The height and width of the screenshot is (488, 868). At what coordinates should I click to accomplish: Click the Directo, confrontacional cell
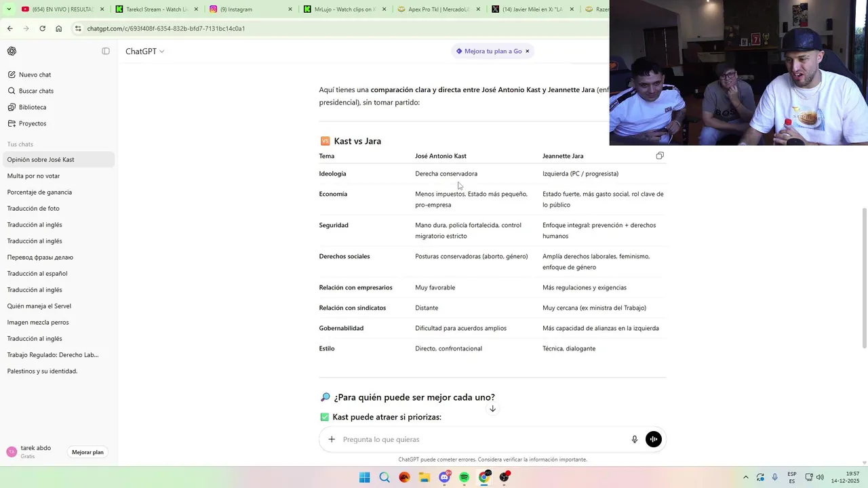[x=448, y=348]
